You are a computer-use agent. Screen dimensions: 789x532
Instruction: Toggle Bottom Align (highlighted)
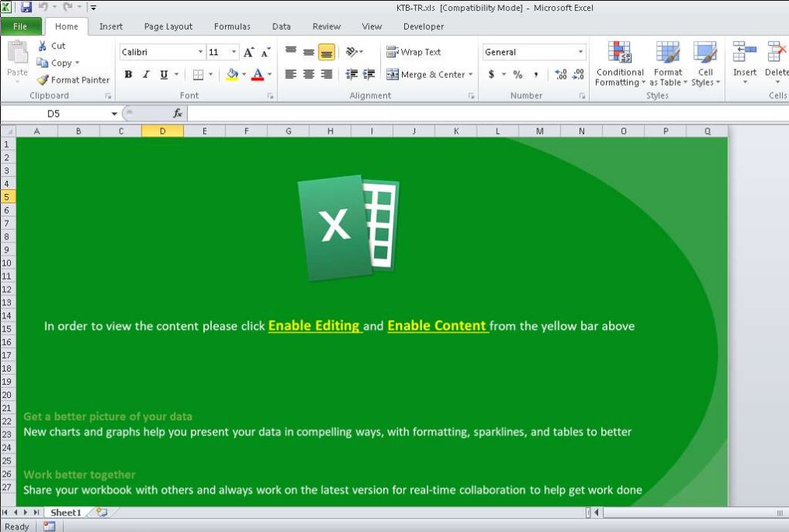tap(326, 52)
